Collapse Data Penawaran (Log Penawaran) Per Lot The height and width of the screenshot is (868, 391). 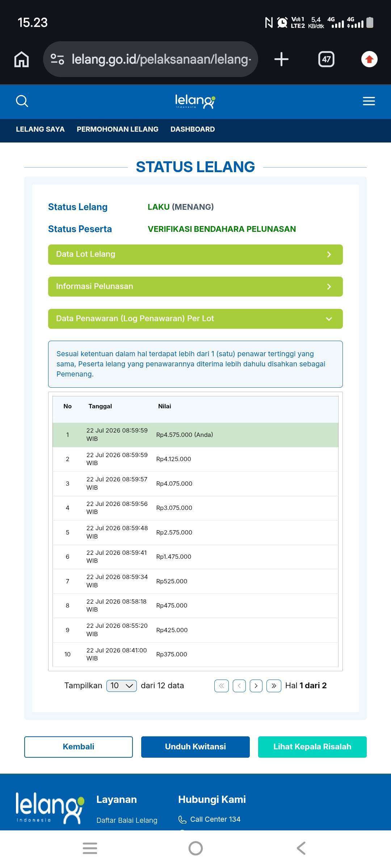(x=195, y=319)
